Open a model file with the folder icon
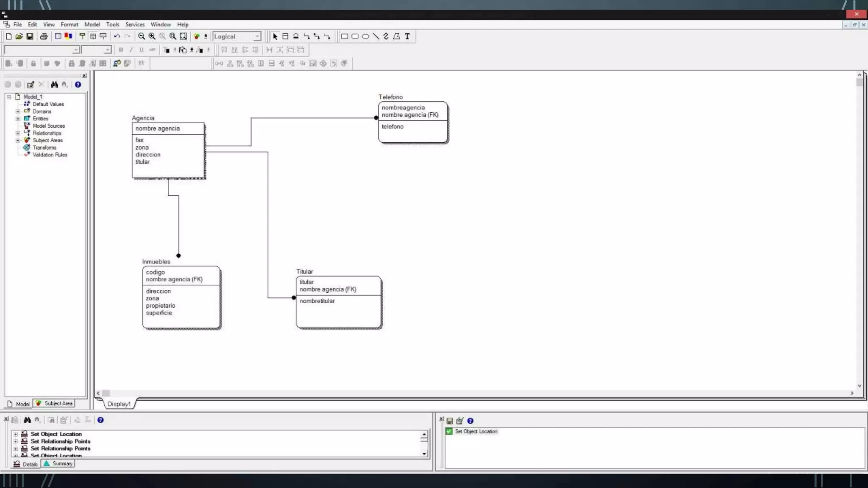The image size is (868, 488). [x=19, y=36]
